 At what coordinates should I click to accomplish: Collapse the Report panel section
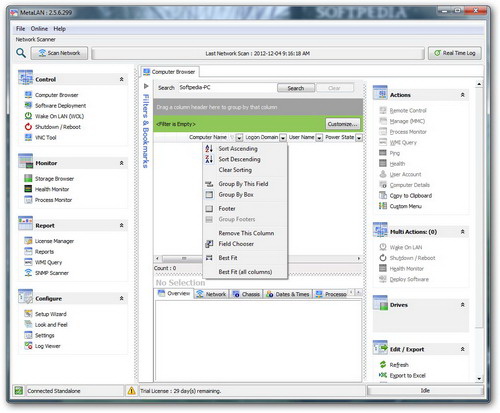tap(122, 225)
